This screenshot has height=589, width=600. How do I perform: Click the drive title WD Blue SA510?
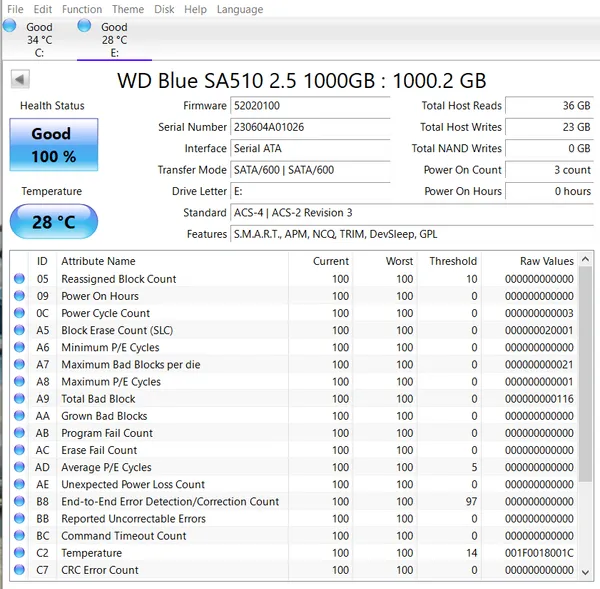(x=302, y=81)
